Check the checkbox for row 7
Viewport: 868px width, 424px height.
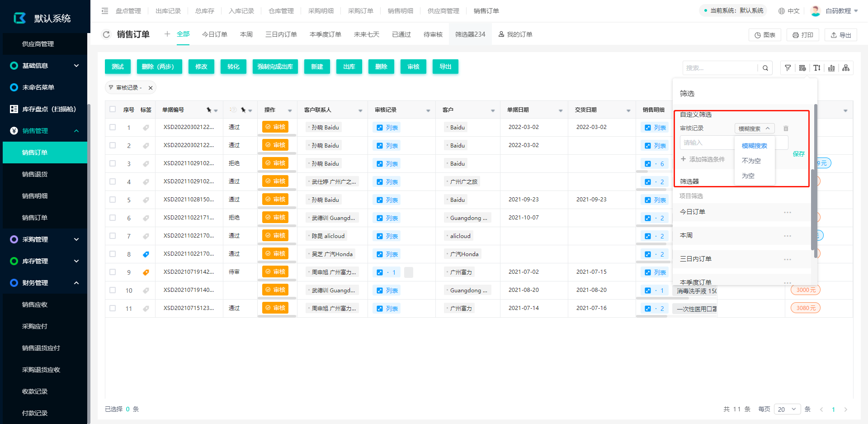point(113,236)
